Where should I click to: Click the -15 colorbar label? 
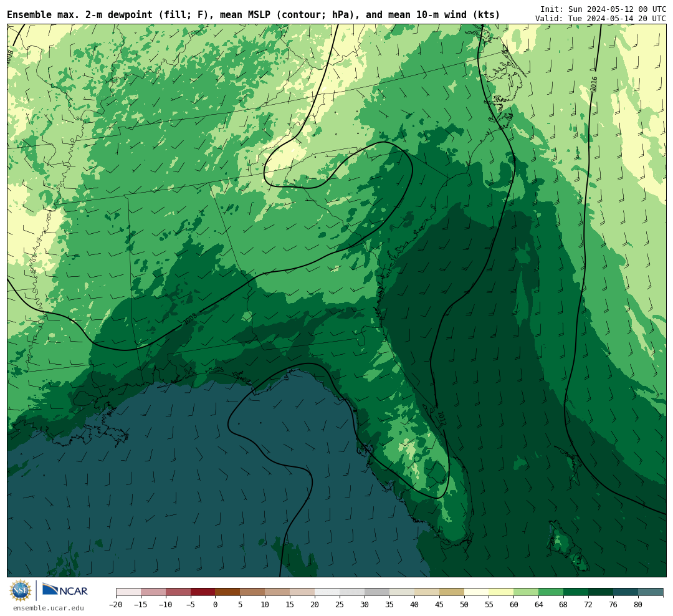click(x=141, y=605)
